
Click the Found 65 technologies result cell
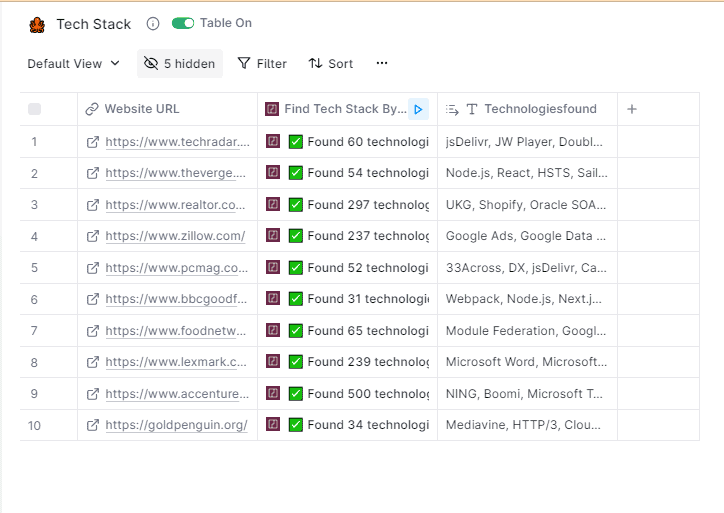click(347, 331)
